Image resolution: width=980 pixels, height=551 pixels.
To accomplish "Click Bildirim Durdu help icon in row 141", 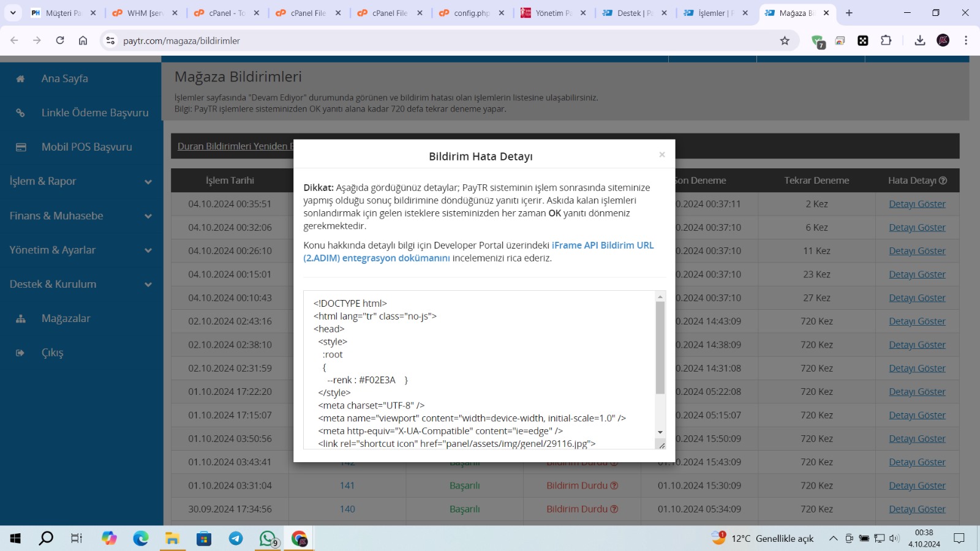I will (614, 485).
